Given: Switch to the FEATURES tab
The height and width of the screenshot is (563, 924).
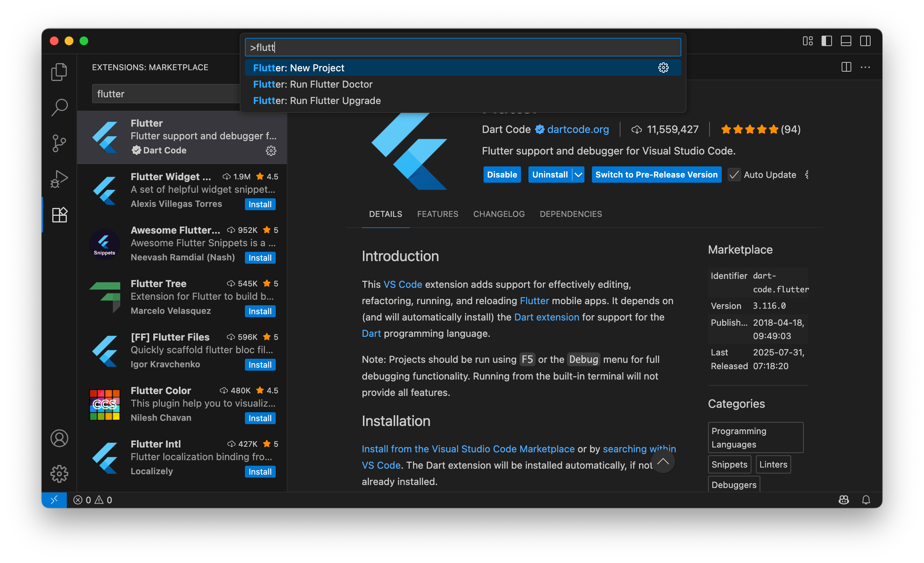Looking at the screenshot, I should pos(437,214).
